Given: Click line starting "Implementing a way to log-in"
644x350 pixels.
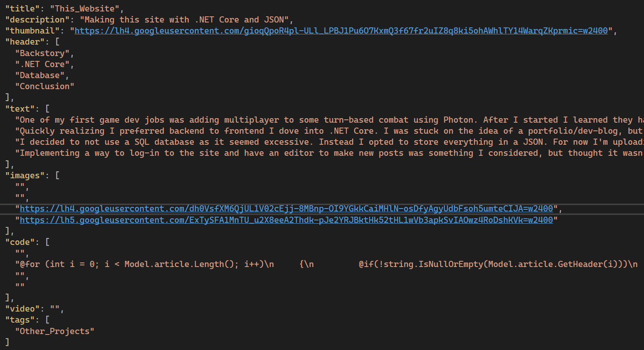Looking at the screenshot, I should (330, 153).
